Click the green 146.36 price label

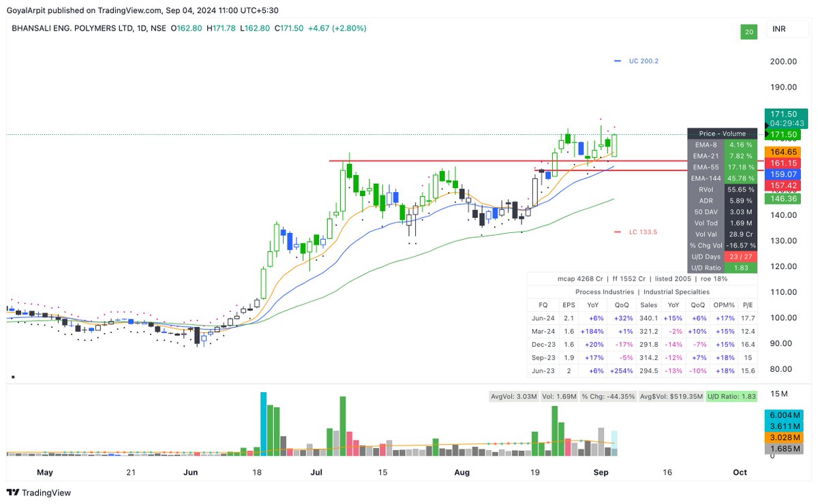coord(784,198)
